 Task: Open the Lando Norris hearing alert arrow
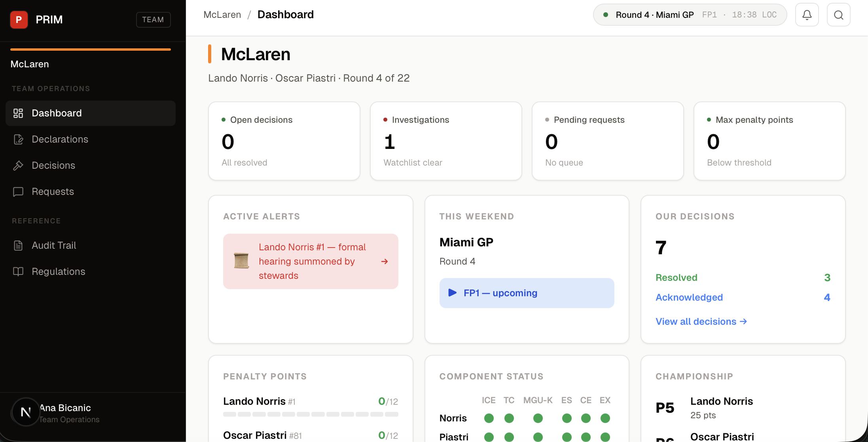(384, 261)
